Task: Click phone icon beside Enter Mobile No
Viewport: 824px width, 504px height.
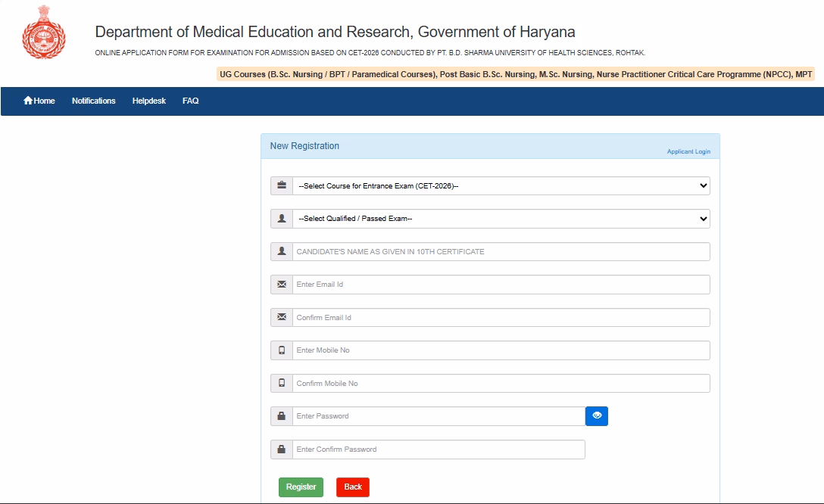Action: point(282,350)
